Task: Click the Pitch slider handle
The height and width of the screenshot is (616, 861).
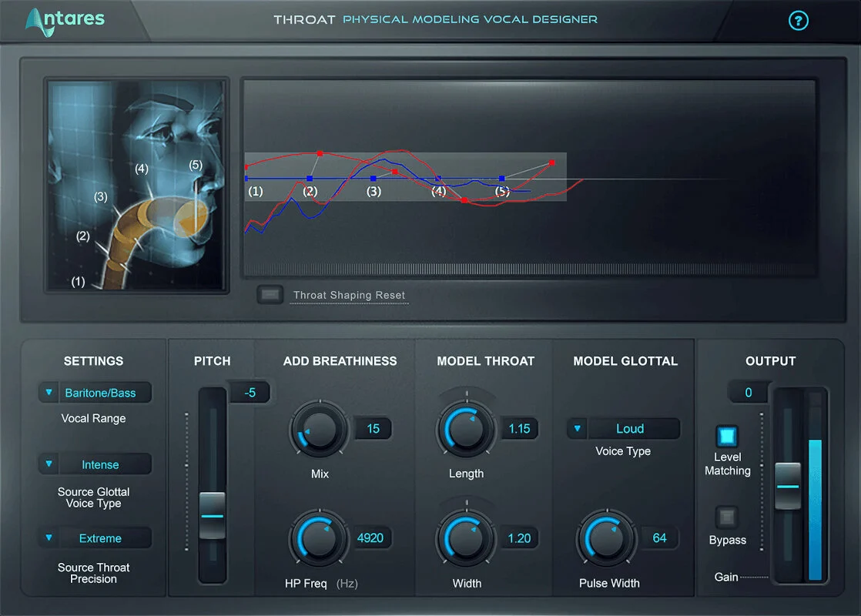Action: pyautogui.click(x=212, y=516)
